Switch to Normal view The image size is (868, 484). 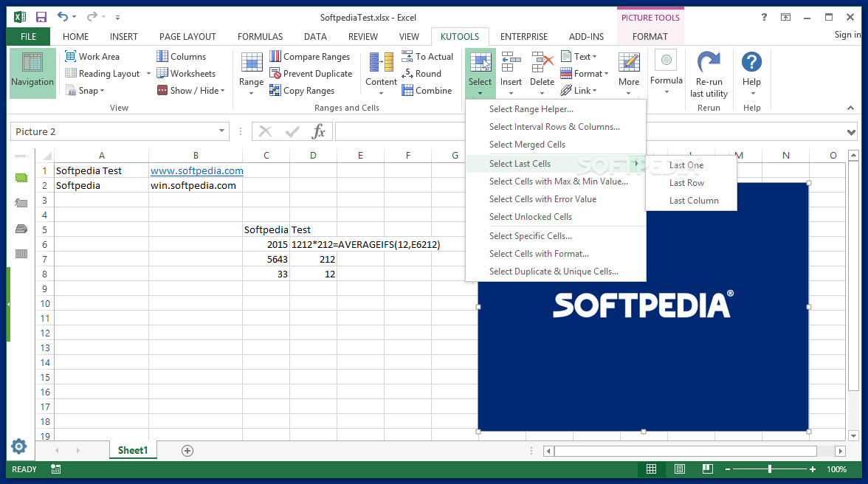(x=652, y=469)
